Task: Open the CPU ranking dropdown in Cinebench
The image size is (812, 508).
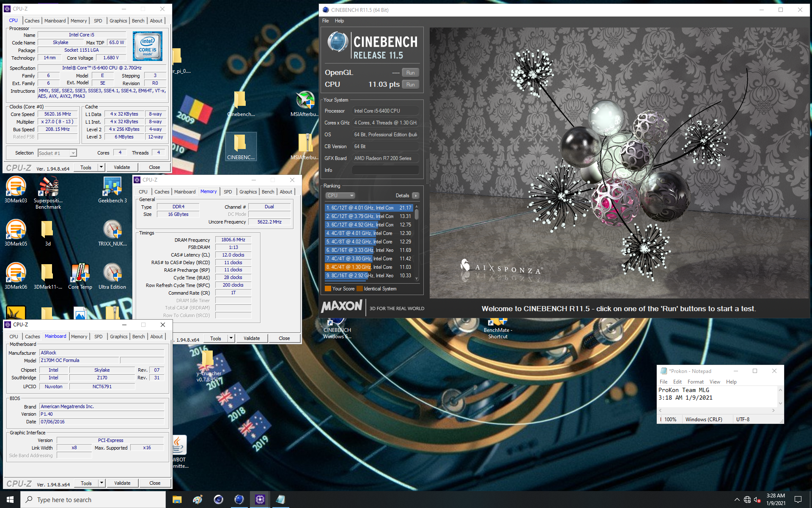Action: coord(340,196)
